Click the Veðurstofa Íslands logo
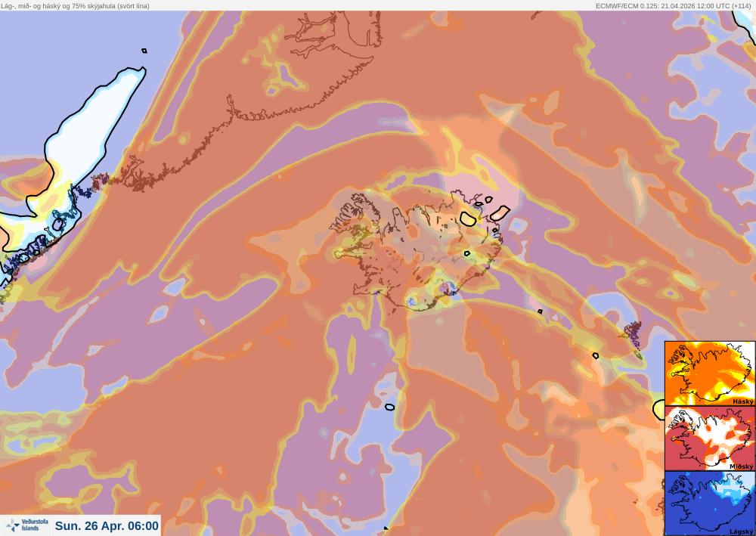Image resolution: width=756 pixels, height=536 pixels. point(27,525)
